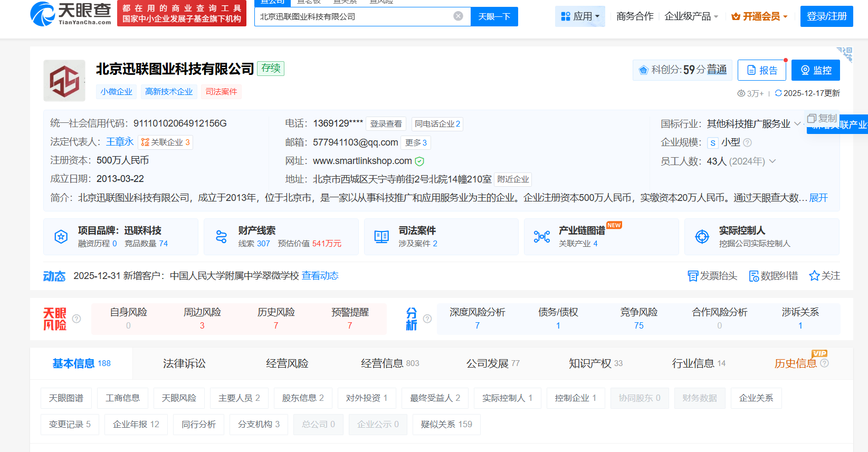Switch to the 法律诉讼 tab

coord(184,363)
